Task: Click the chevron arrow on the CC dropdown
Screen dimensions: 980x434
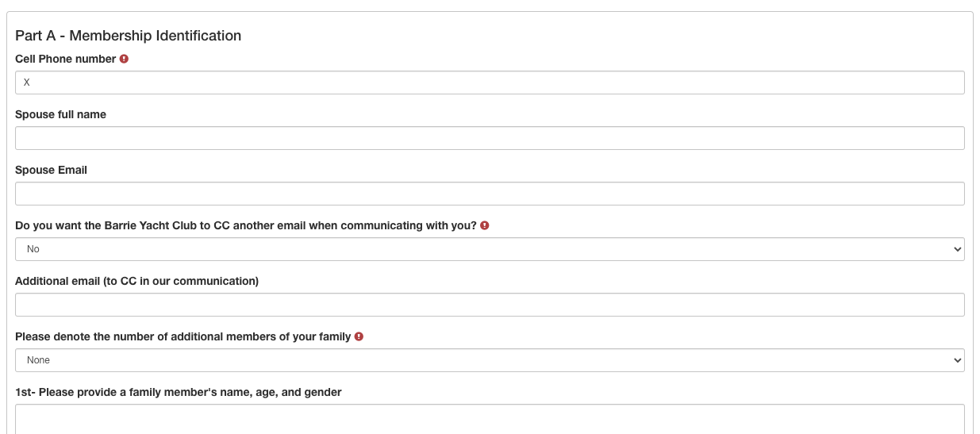Action: 955,249
